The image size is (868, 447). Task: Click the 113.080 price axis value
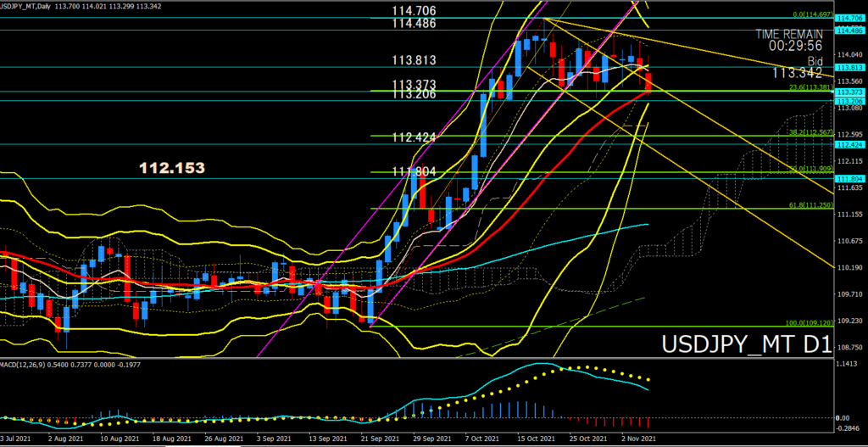click(x=849, y=109)
